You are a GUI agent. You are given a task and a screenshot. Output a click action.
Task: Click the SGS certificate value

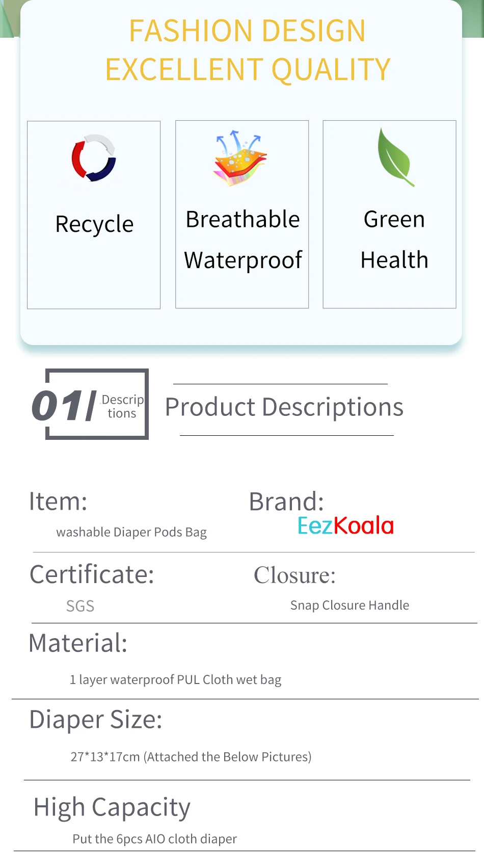pyautogui.click(x=80, y=606)
